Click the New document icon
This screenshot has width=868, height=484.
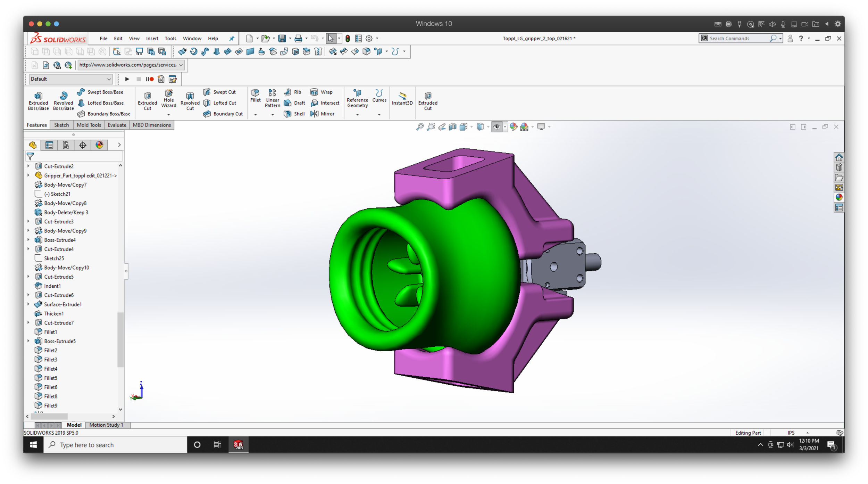[249, 39]
